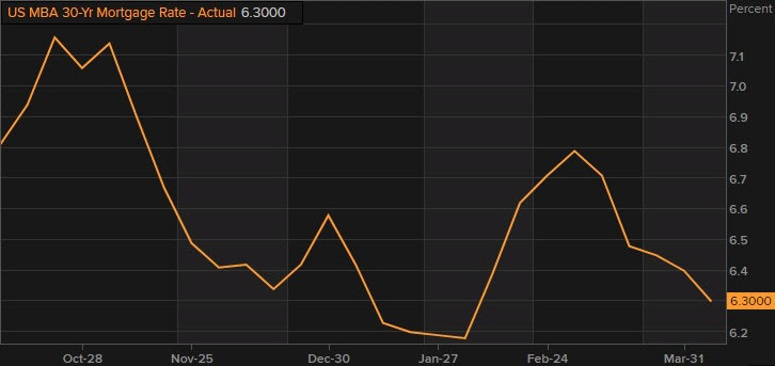Click the late-February peak near 6.8

pyautogui.click(x=574, y=151)
